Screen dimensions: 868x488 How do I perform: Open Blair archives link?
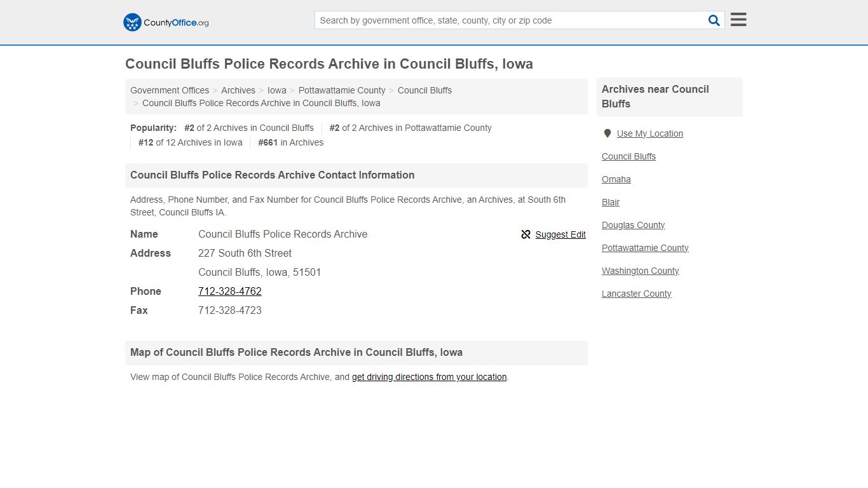coord(611,202)
